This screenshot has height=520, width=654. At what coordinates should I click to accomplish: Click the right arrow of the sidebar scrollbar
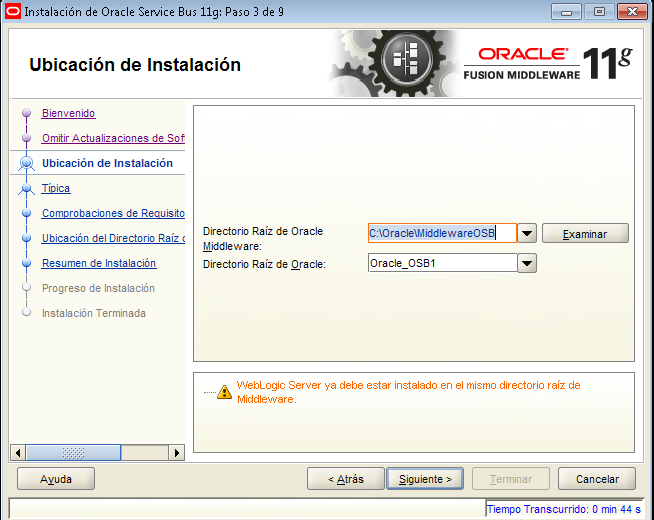pos(177,452)
